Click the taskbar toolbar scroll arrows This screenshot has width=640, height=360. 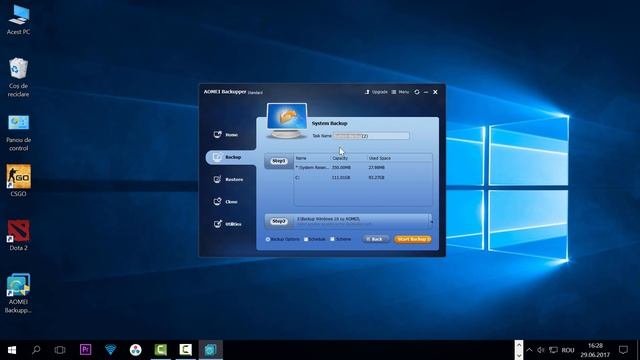click(x=519, y=350)
